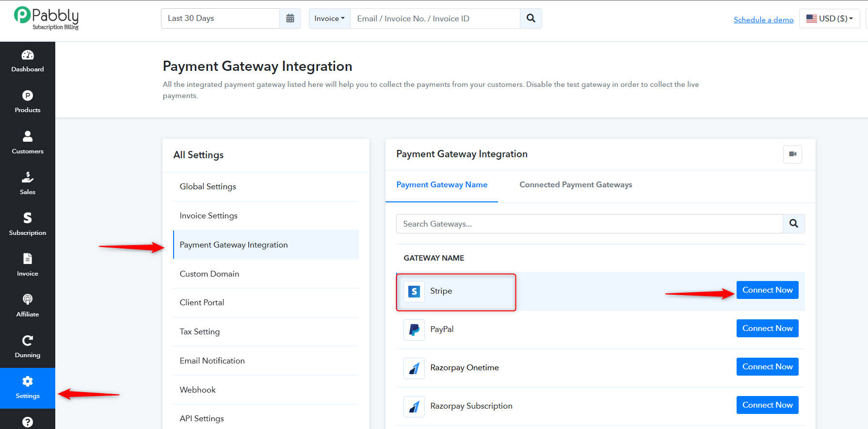The width and height of the screenshot is (868, 429).
Task: Click the Pabbly Subscription Billing logo
Action: click(x=47, y=18)
